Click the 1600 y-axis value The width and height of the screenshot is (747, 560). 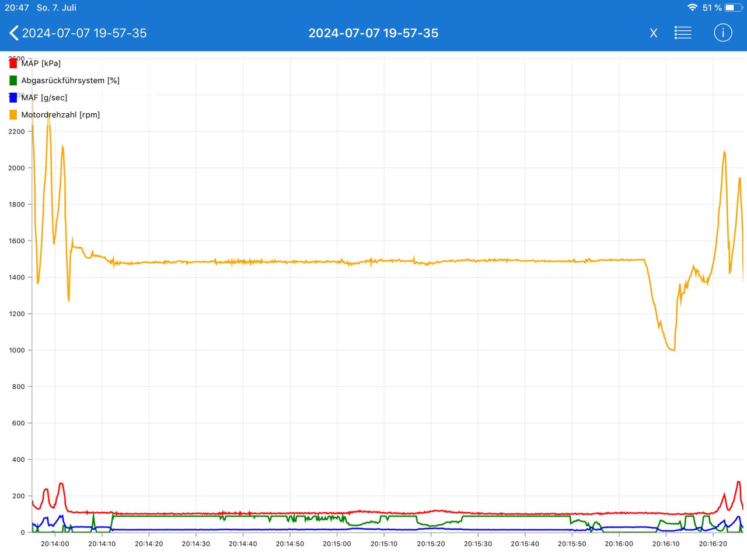pyautogui.click(x=17, y=241)
